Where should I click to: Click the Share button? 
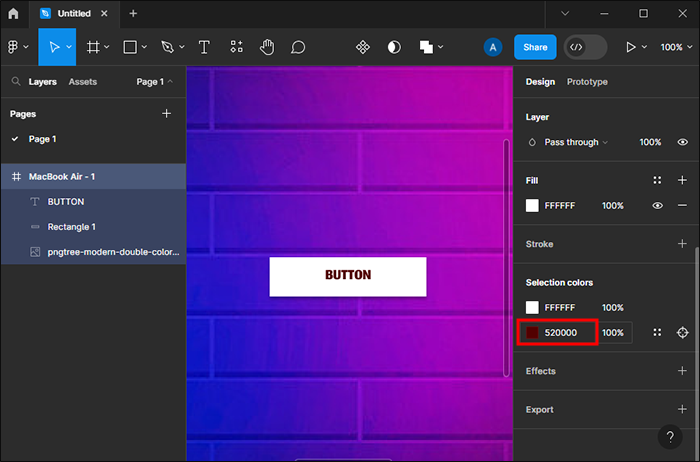pos(535,47)
